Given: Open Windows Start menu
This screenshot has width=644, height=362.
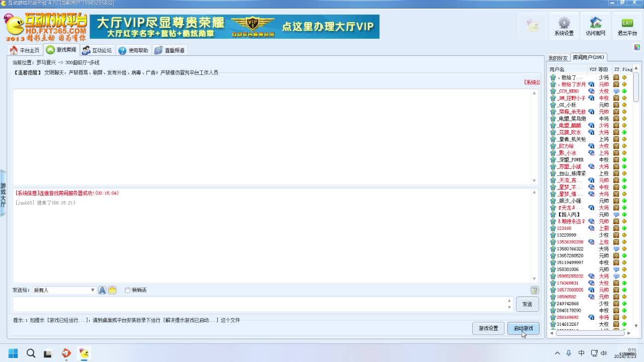Looking at the screenshot, I should pos(13,353).
